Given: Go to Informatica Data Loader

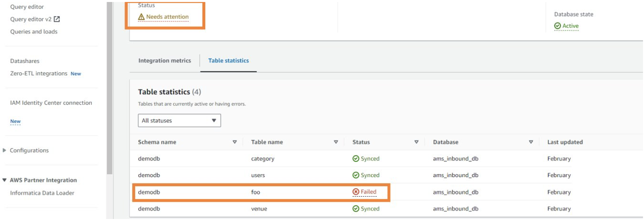Looking at the screenshot, I should pos(42,193).
